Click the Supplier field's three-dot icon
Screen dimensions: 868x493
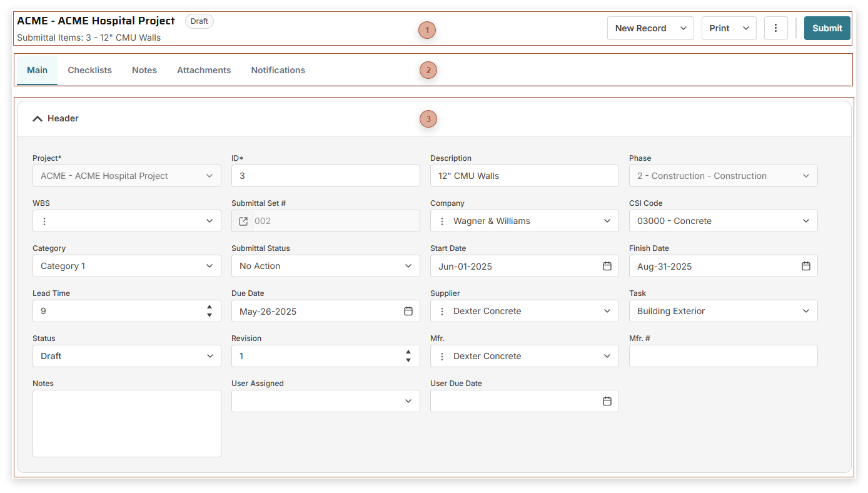point(442,311)
